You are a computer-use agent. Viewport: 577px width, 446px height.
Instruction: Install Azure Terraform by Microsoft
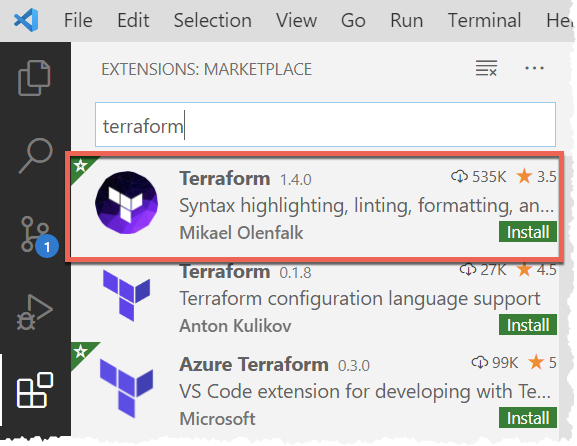(x=528, y=418)
